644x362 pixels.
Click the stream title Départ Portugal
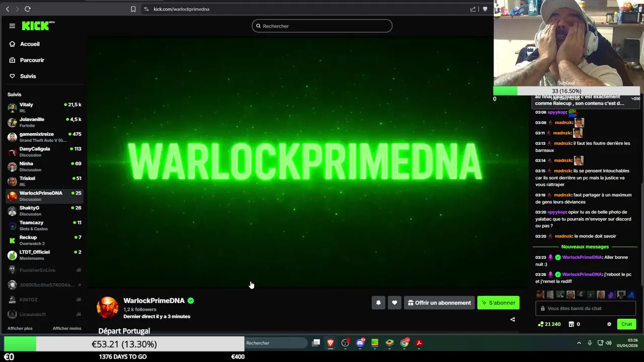(x=124, y=331)
